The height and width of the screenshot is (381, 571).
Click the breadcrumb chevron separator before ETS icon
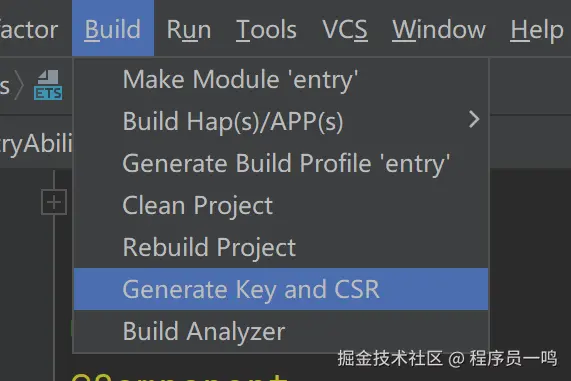[x=19, y=85]
